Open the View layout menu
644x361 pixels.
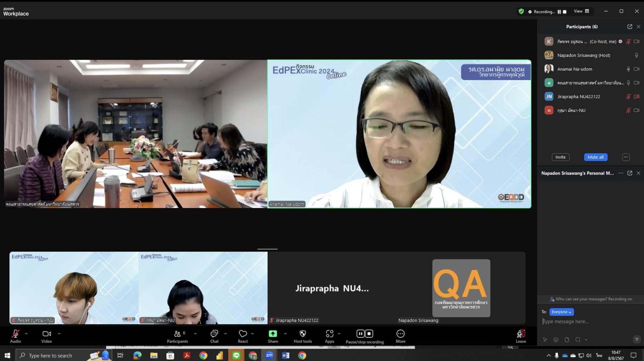(581, 11)
